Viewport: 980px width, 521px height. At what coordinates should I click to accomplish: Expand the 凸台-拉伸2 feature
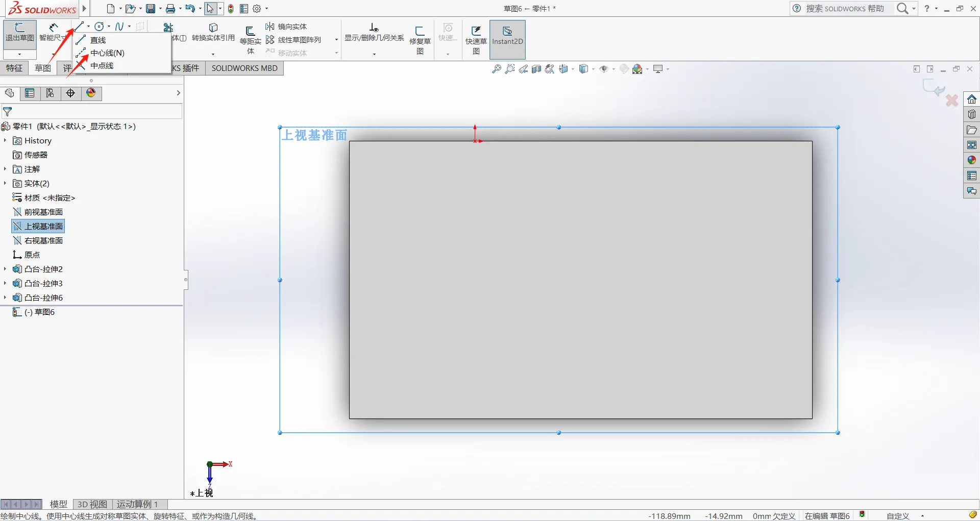point(5,269)
